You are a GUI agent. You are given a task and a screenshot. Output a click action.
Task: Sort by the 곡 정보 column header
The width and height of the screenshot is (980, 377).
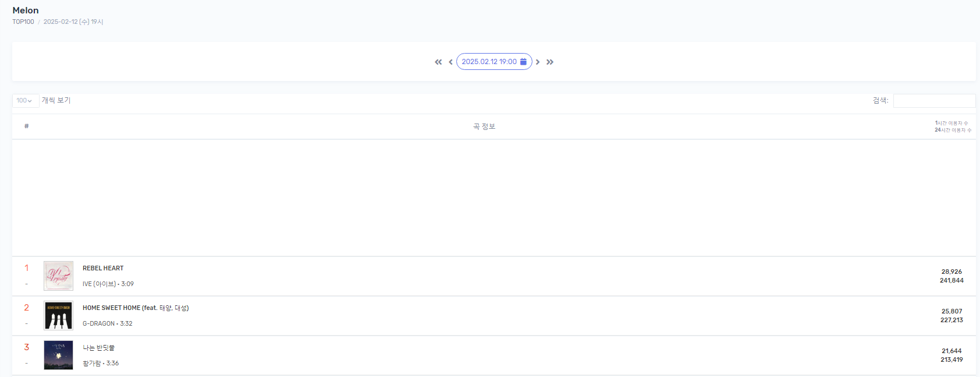coord(484,126)
